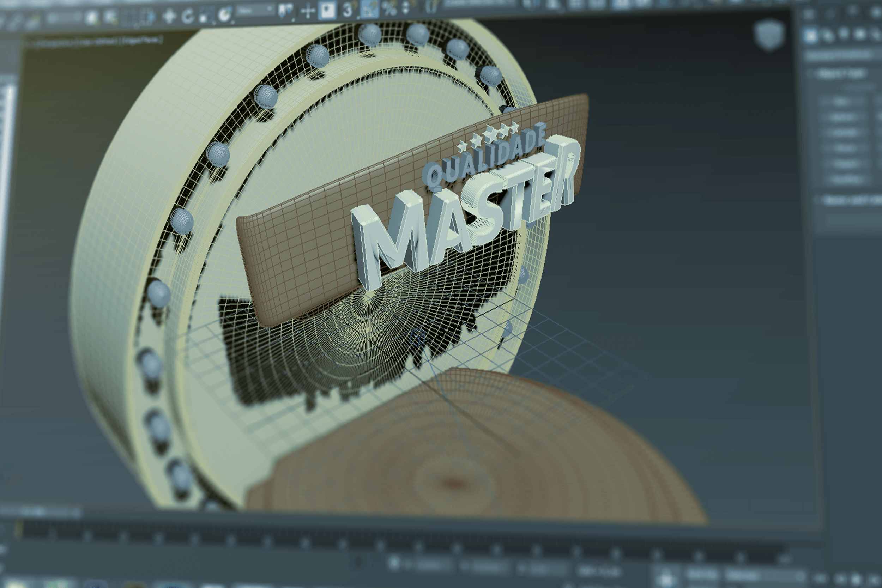The height and width of the screenshot is (588, 882).
Task: Click the viewport label menu text
Action: click(95, 41)
